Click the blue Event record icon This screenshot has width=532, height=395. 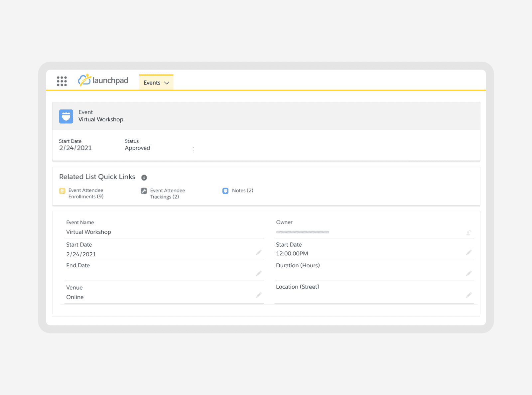[x=66, y=116]
